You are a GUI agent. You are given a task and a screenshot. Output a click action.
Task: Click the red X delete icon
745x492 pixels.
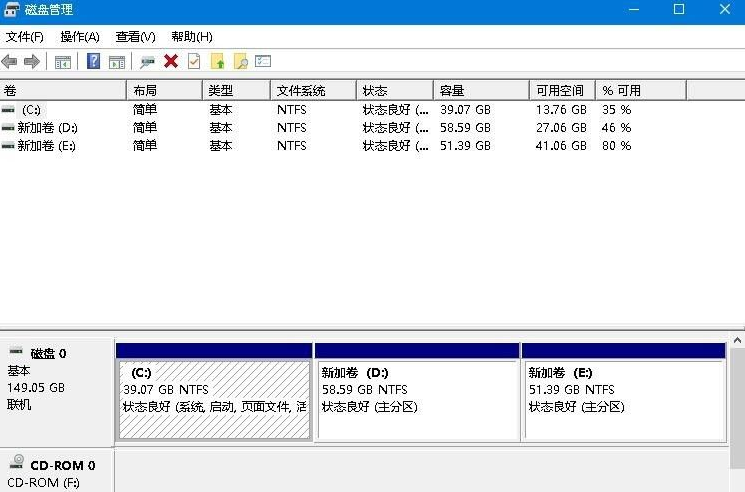171,62
